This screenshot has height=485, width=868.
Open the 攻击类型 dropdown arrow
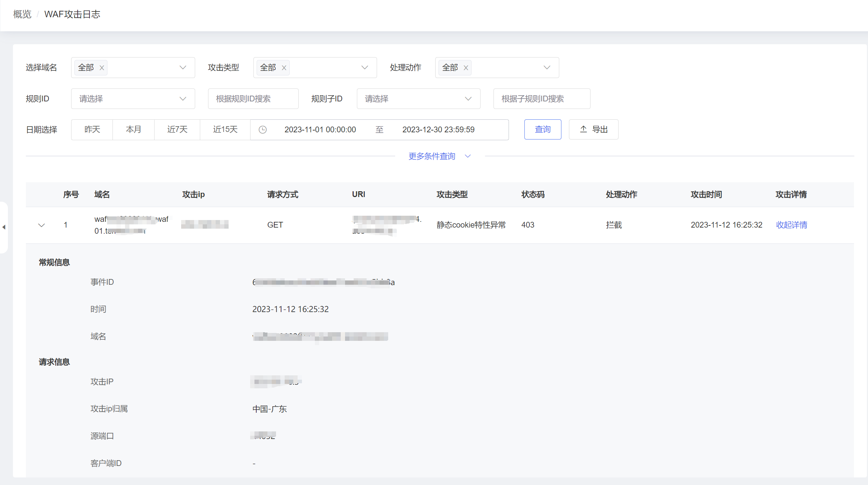364,68
